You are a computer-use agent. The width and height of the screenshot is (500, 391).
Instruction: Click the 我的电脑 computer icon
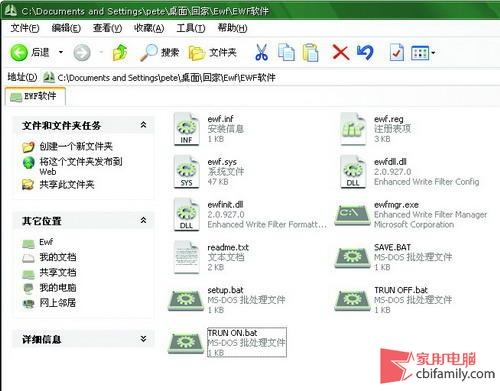pos(28,288)
